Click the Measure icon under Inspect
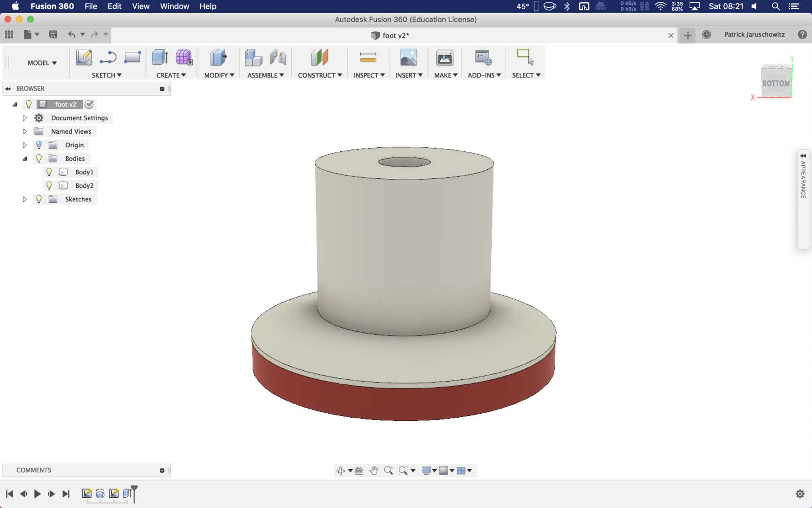The image size is (812, 508). coord(368,58)
